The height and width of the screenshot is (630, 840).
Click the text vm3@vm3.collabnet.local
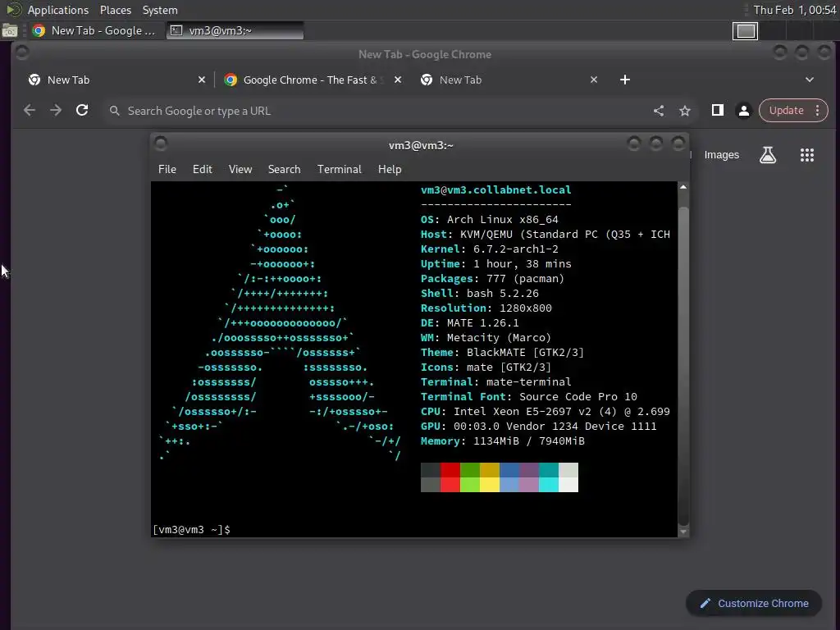click(496, 190)
